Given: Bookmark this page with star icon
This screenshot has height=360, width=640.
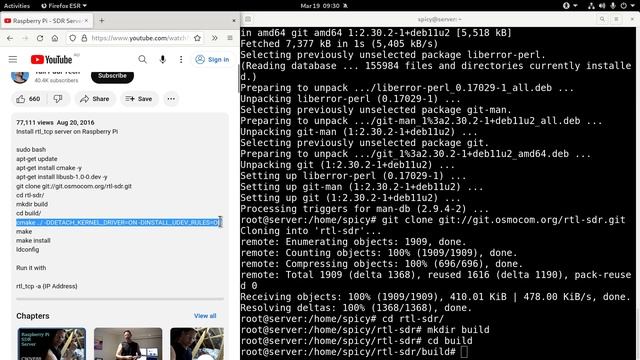Looking at the screenshot, I should (198, 38).
